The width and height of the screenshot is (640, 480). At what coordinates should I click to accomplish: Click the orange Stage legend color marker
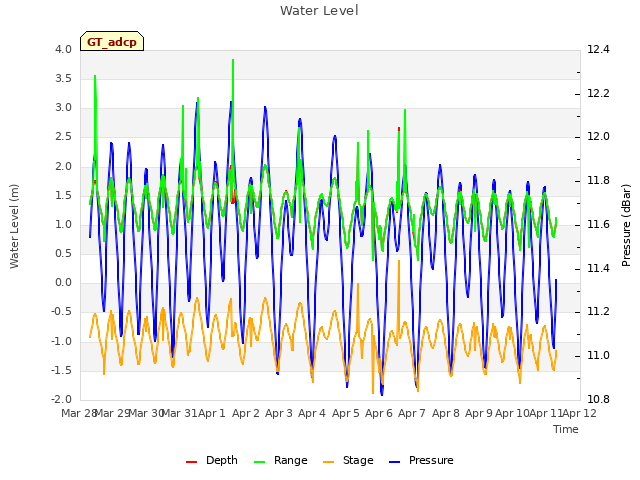point(328,462)
